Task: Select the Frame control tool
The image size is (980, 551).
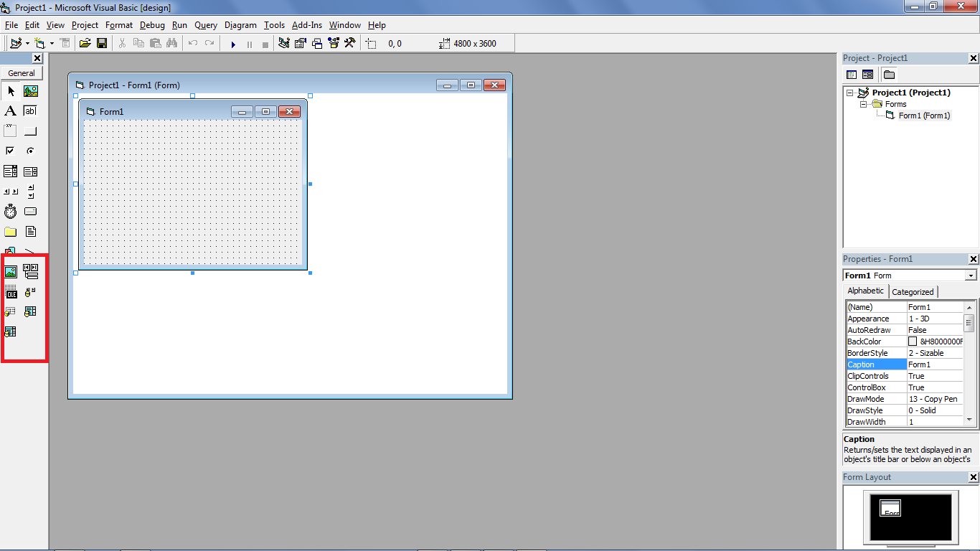Action: [x=11, y=131]
